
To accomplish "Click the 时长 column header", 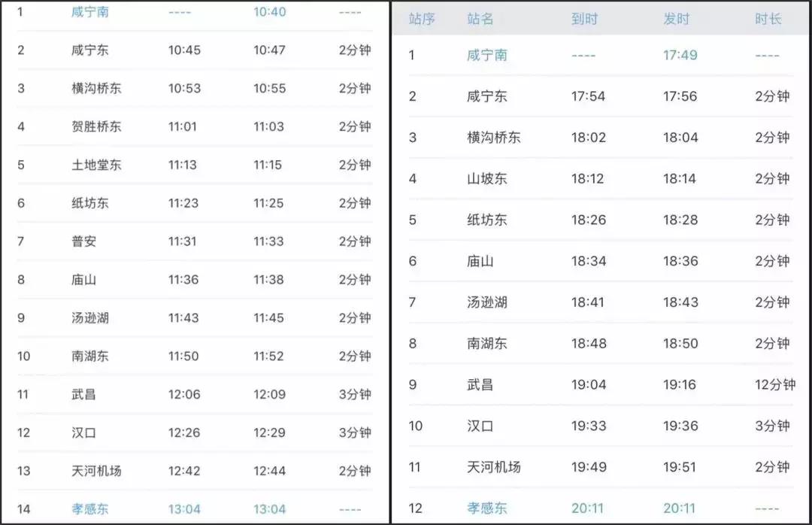I will (769, 19).
